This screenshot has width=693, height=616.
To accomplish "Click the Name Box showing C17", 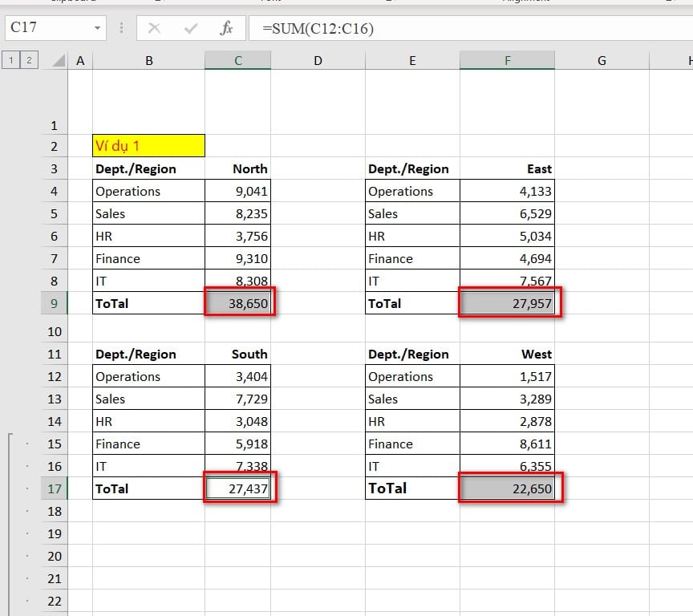I will click(47, 28).
